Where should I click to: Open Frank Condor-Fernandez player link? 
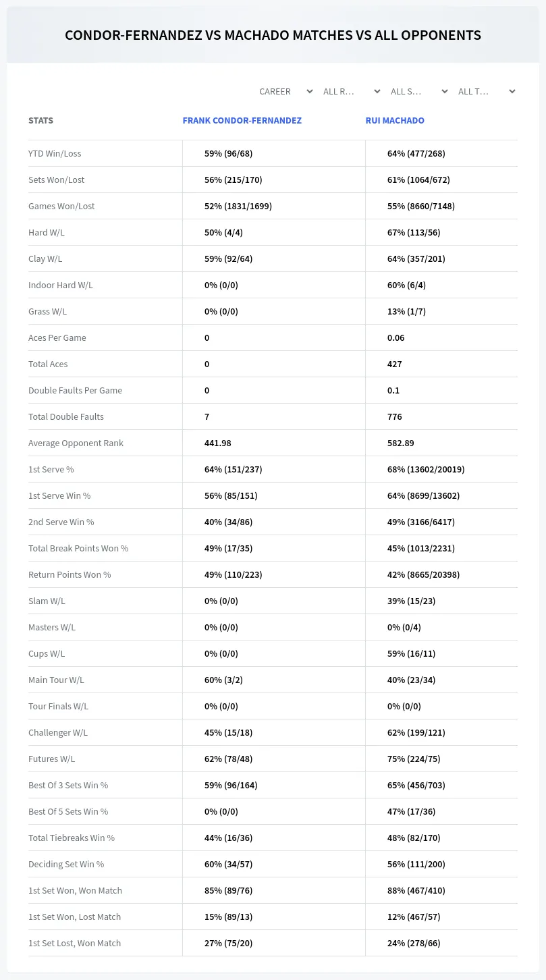coord(242,120)
